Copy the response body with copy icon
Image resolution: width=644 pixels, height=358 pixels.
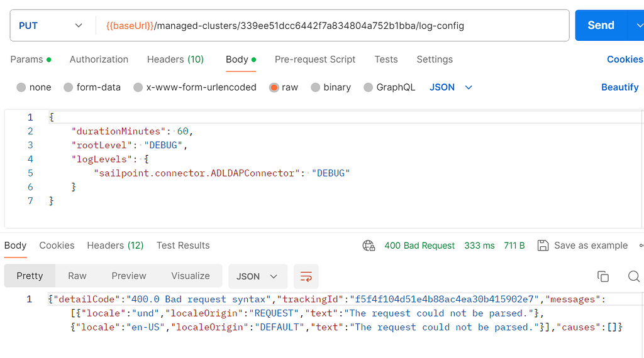[603, 276]
